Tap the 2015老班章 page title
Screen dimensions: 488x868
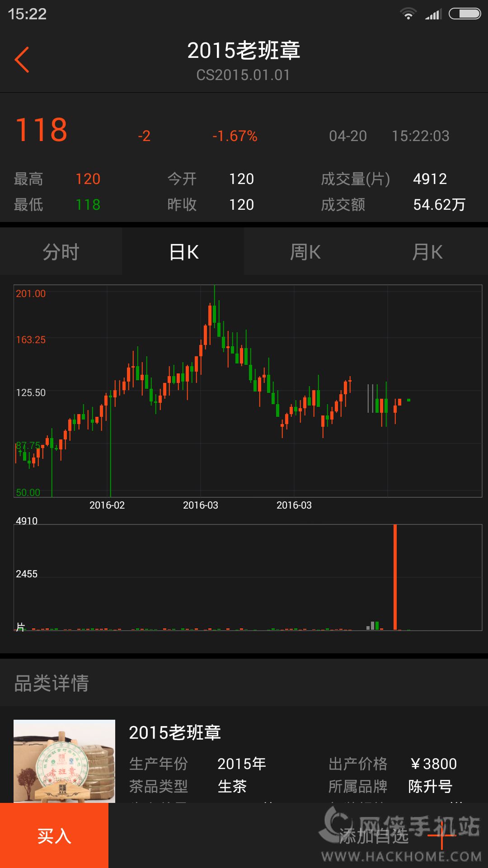coord(244,51)
